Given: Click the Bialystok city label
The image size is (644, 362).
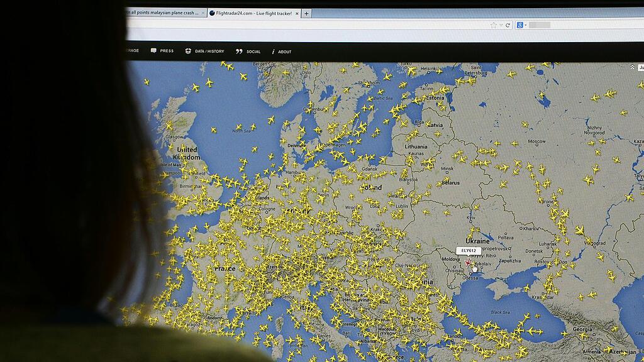Looking at the screenshot, I should [408, 180].
